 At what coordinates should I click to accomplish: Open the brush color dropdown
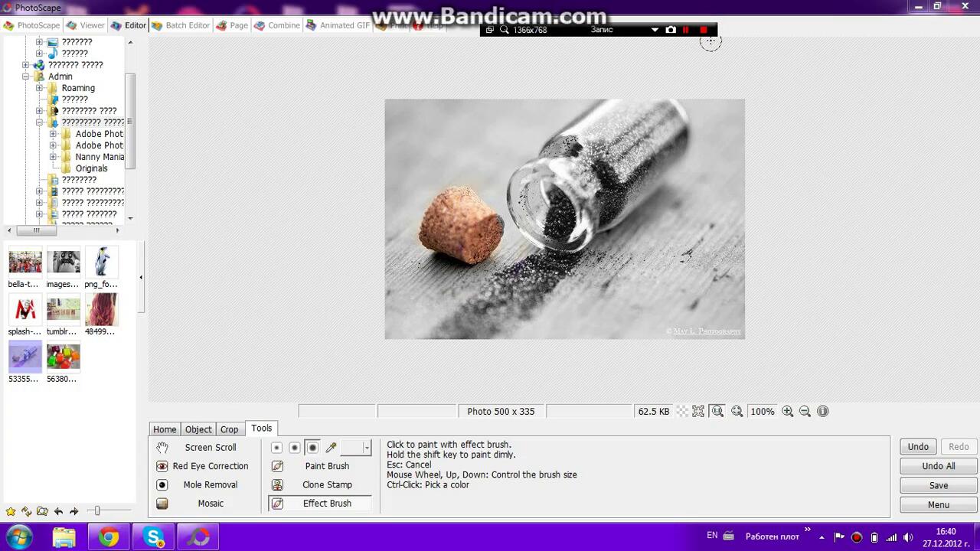(367, 448)
